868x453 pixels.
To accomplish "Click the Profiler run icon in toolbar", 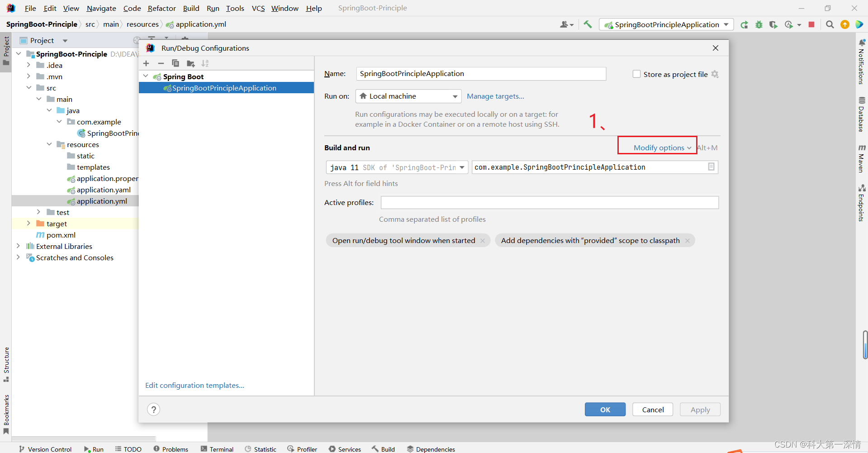I will click(789, 24).
